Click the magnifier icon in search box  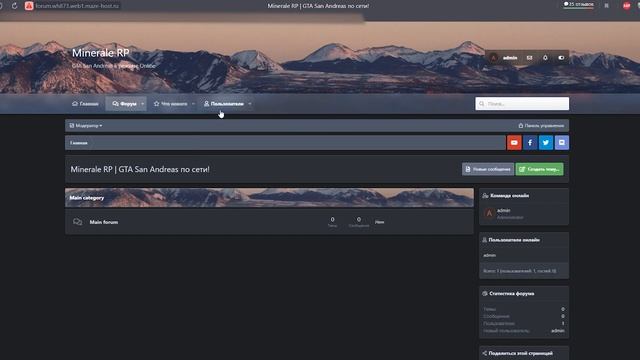[x=482, y=104]
